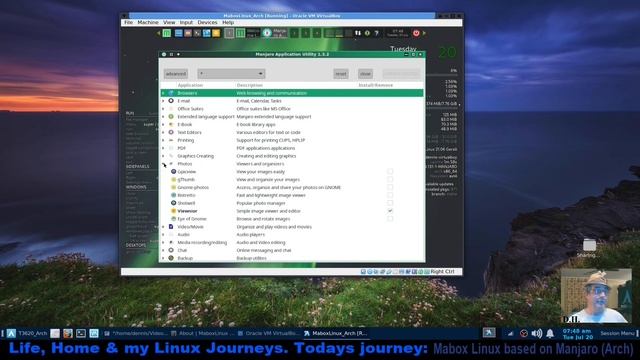This screenshot has height=360, width=640.
Task: Click the volume speaker icon in host tray
Action: coord(537,333)
